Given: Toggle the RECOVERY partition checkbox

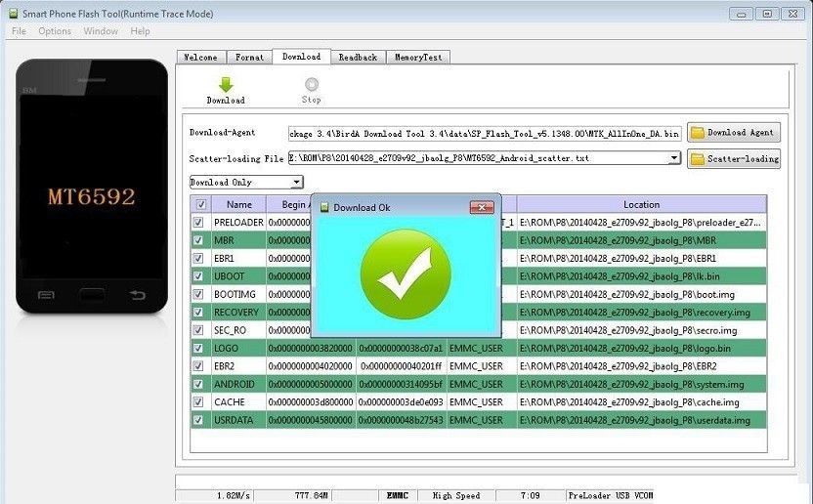Looking at the screenshot, I should tap(201, 313).
